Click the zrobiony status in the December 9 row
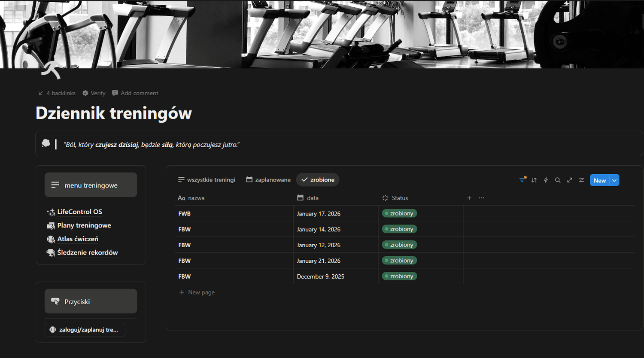The width and height of the screenshot is (644, 358). [399, 276]
